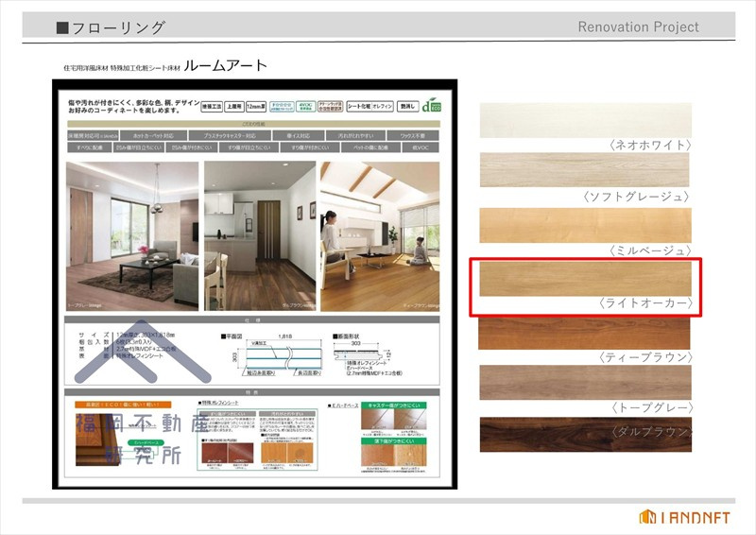Click the ワックス不要 feature cell

[413, 136]
